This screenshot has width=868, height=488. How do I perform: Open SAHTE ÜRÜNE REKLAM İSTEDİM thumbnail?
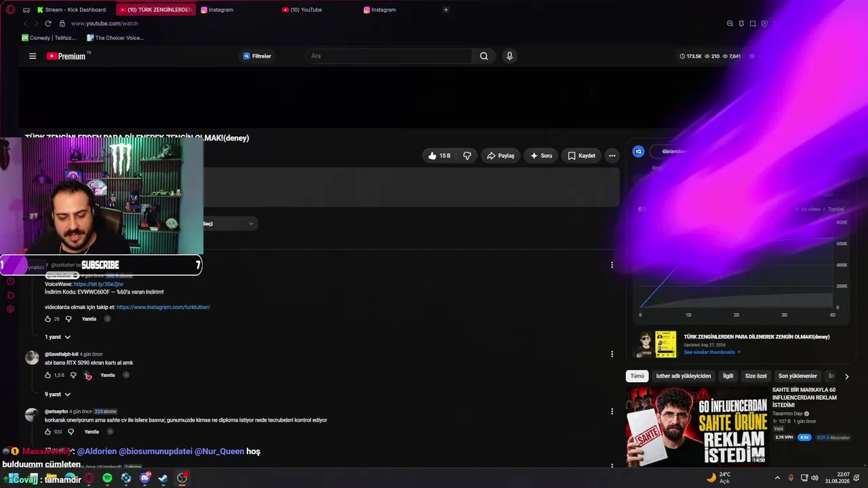point(697,426)
